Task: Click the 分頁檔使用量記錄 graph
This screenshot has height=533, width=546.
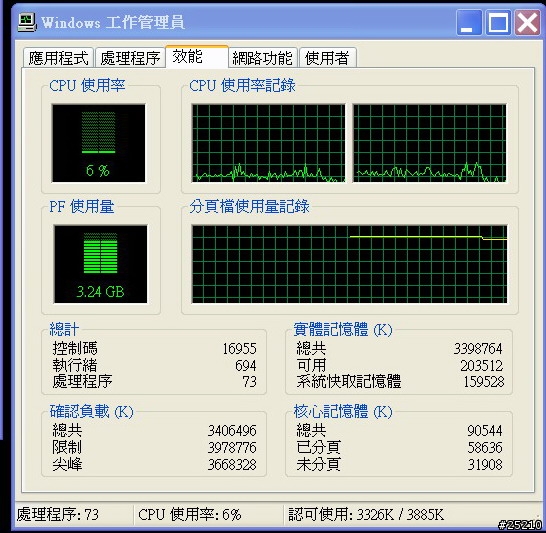Action: pos(349,264)
